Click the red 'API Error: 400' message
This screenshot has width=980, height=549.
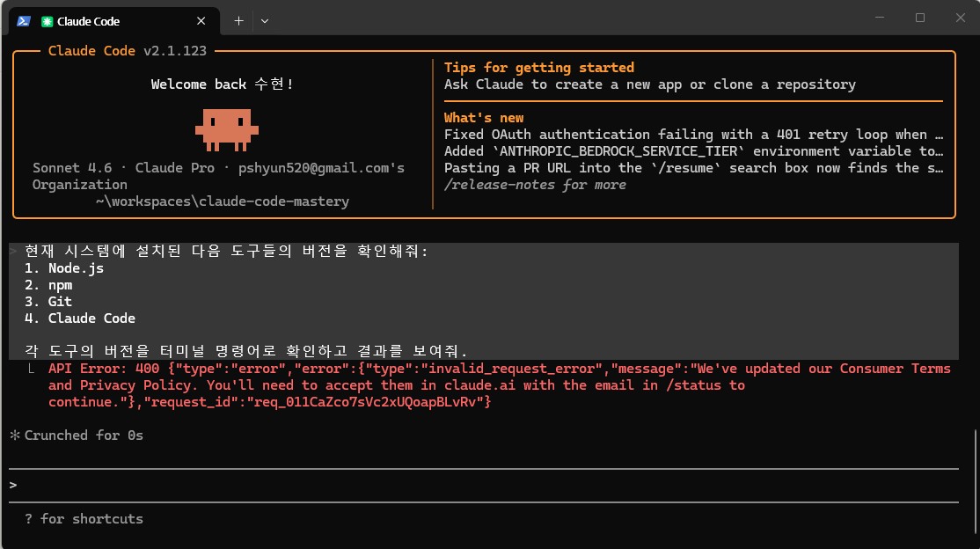coord(500,385)
